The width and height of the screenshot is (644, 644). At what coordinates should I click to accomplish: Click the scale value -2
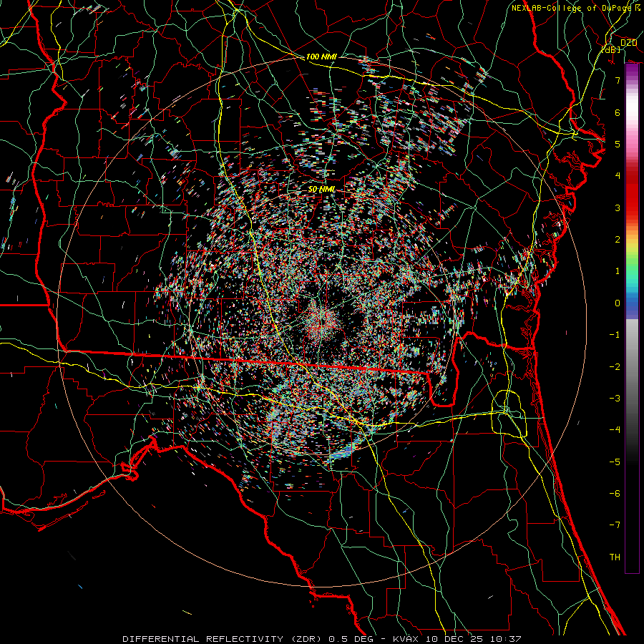pos(615,366)
